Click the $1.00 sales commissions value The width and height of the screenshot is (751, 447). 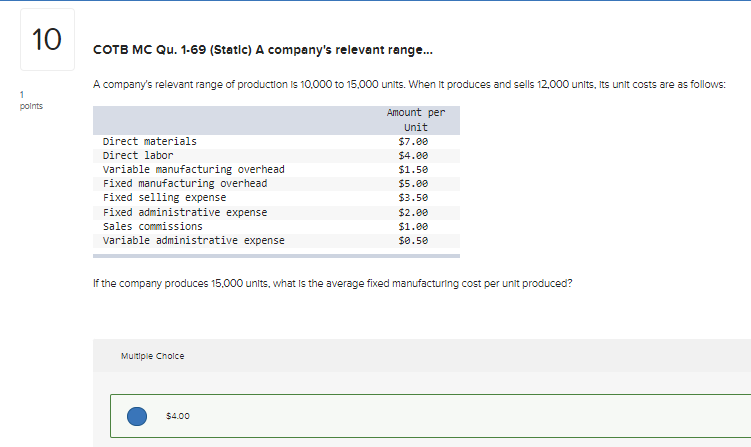click(413, 226)
